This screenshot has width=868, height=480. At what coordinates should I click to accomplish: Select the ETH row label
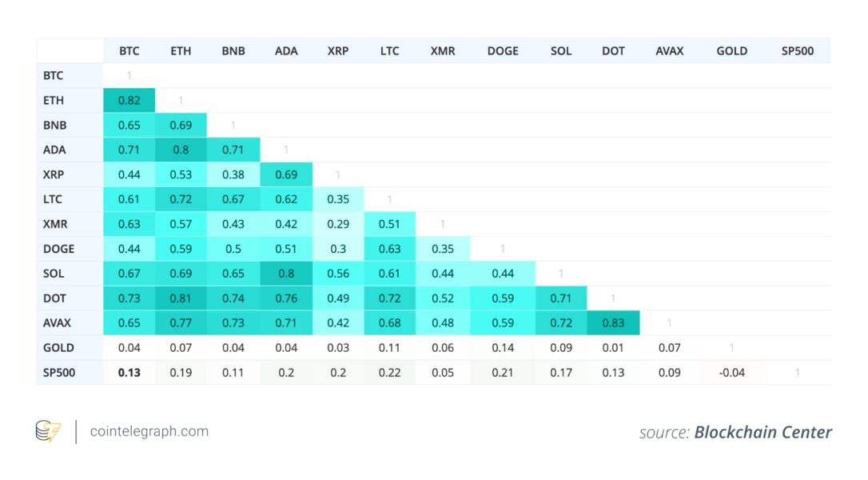point(54,101)
